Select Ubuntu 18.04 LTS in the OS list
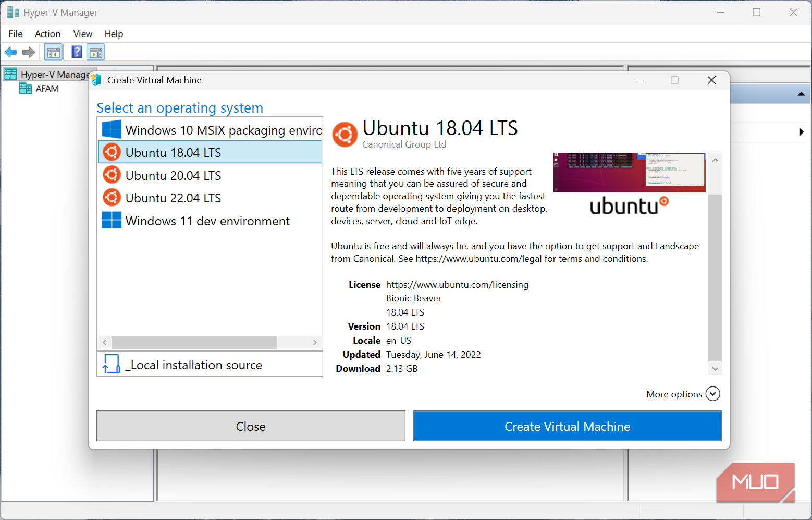Screen dimensions: 812x520 coord(210,152)
